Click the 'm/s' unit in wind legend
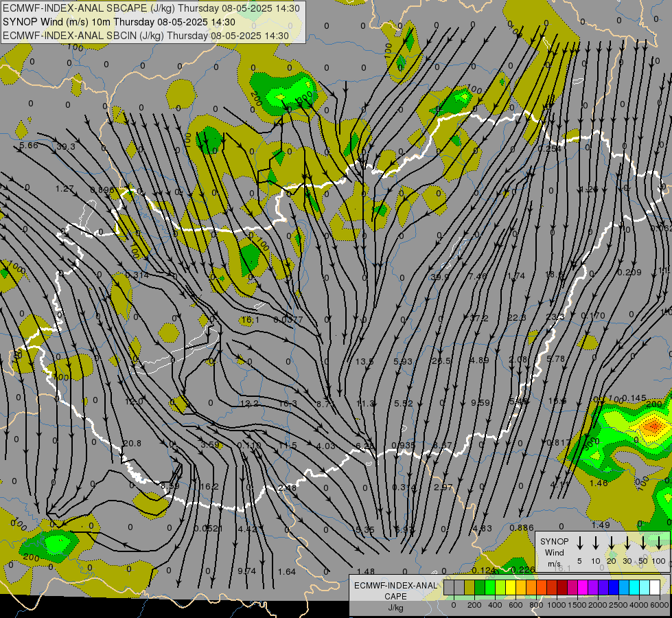 click(554, 564)
